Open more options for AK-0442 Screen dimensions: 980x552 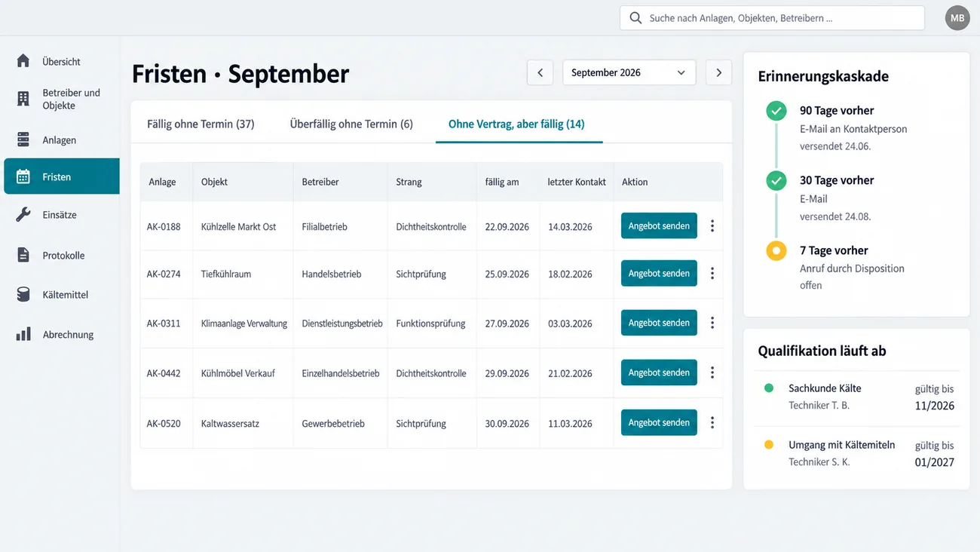pyautogui.click(x=712, y=373)
